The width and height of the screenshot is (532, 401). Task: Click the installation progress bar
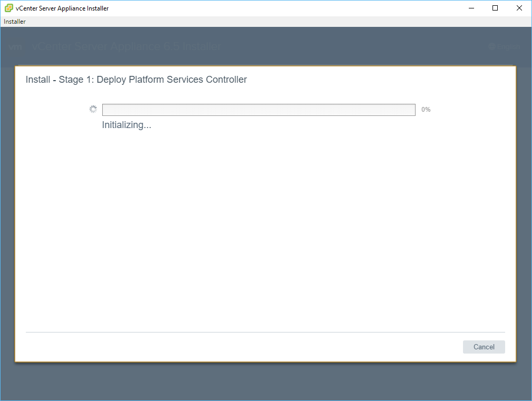tap(258, 110)
